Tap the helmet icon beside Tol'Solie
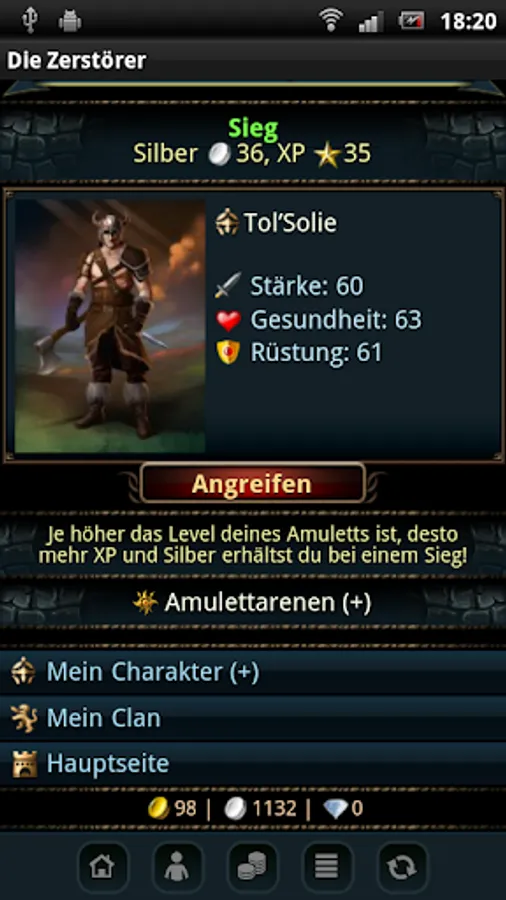Image resolution: width=506 pixels, height=900 pixels. coord(227,222)
